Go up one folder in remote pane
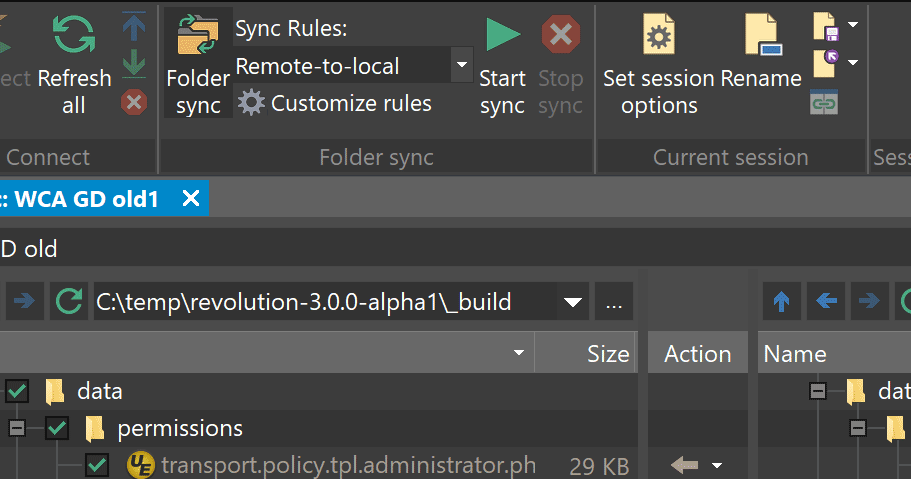The width and height of the screenshot is (911, 479). tap(782, 301)
